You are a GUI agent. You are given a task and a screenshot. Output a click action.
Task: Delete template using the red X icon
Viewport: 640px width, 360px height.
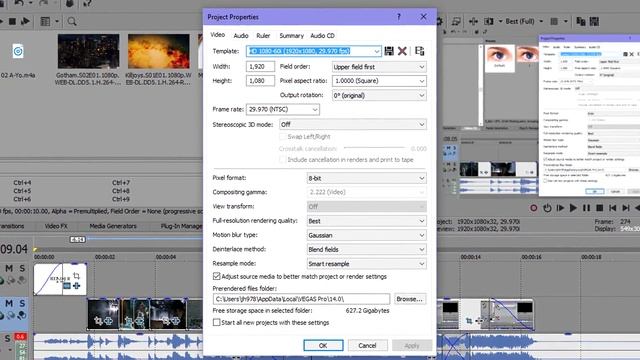coord(402,51)
